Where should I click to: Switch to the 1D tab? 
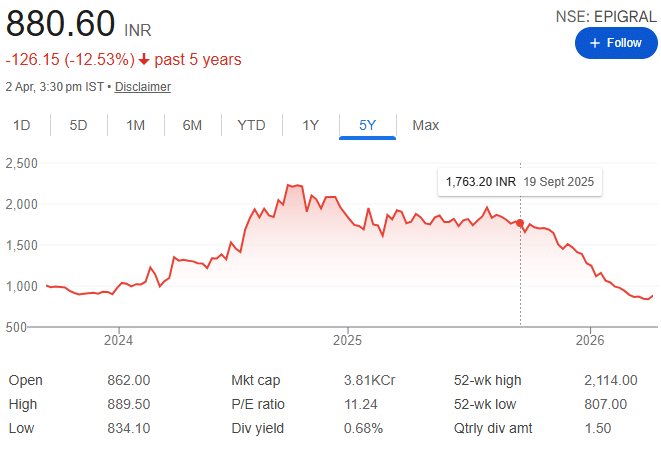click(21, 125)
